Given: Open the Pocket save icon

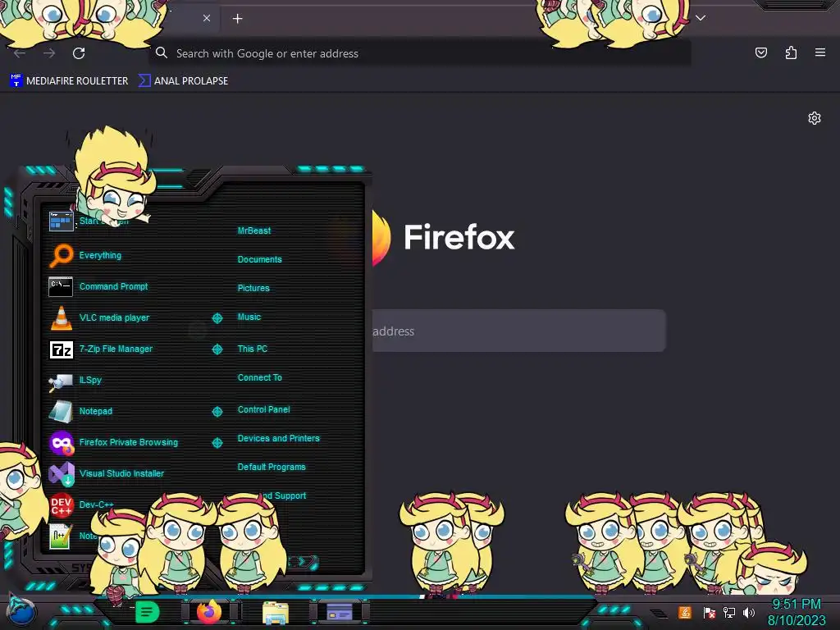Looking at the screenshot, I should tap(760, 52).
